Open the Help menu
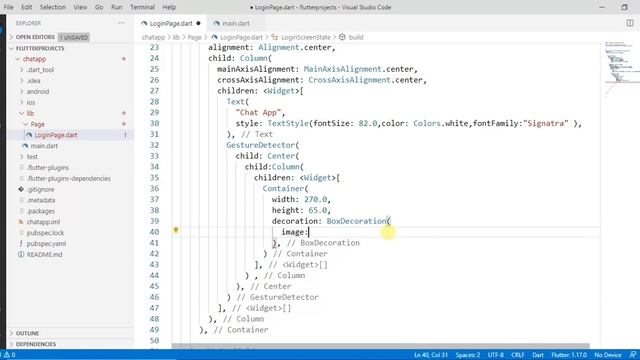640x360 pixels. click(x=169, y=7)
